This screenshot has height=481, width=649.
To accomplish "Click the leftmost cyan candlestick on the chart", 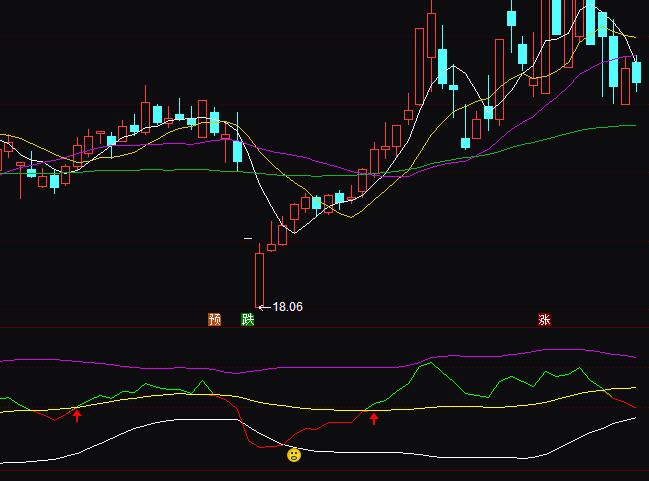I will [x=31, y=173].
